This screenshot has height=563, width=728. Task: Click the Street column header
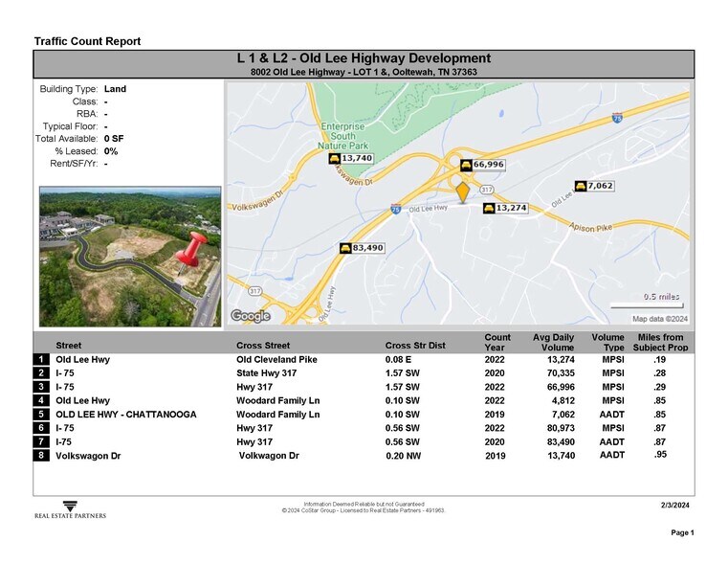pos(68,345)
